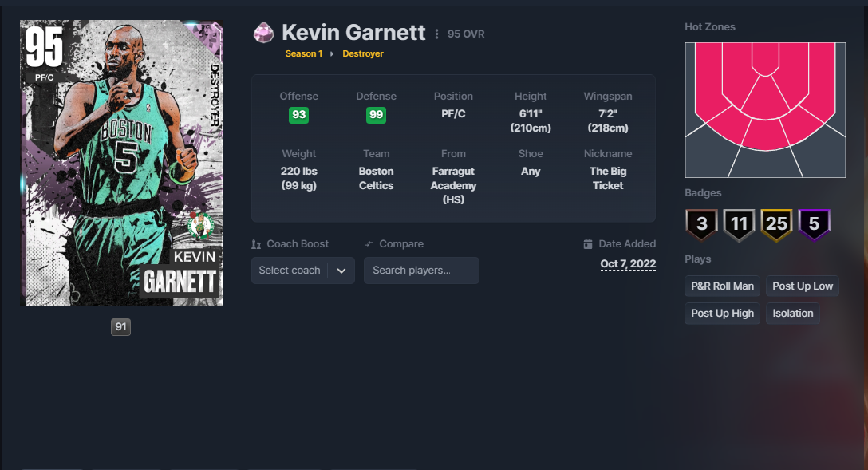
Task: Click the purple badge showing 5
Action: pos(814,224)
